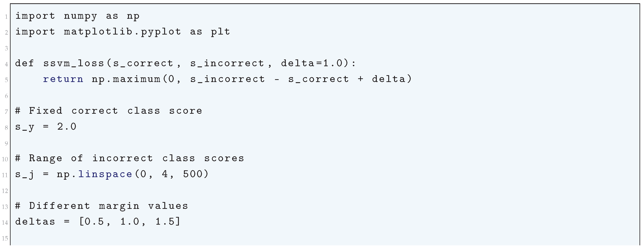Click 'matplotlib.pyplot' in the import statement
This screenshot has height=251, width=644.
[123, 32]
